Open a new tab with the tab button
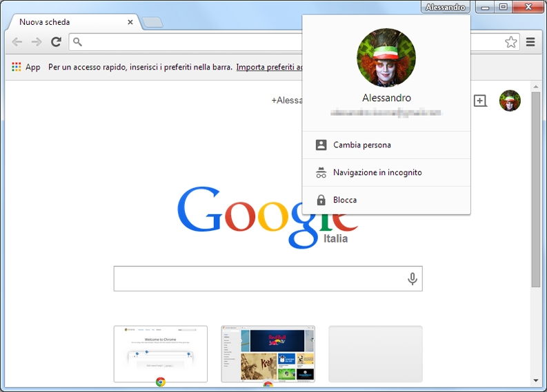This screenshot has width=547, height=392. (x=152, y=22)
